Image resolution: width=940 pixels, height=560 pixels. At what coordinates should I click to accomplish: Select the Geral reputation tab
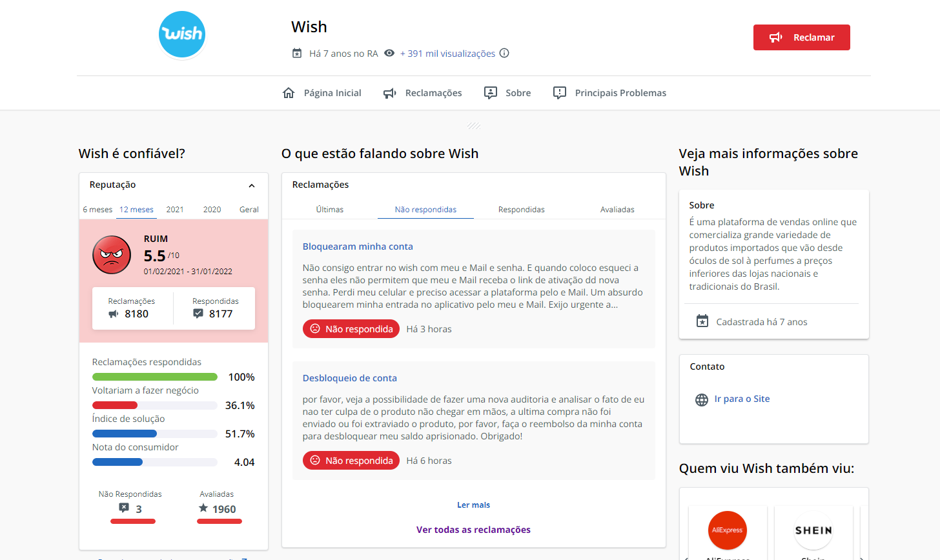249,210
